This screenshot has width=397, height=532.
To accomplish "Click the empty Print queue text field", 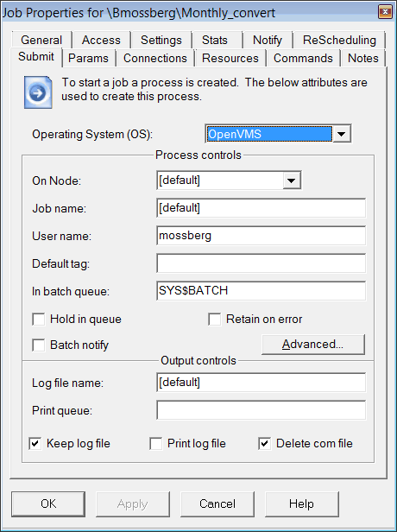I will point(261,410).
